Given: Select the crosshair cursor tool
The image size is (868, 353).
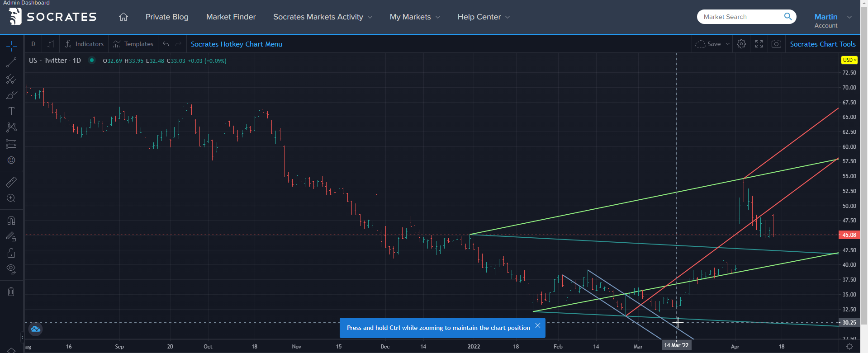Looking at the screenshot, I should pyautogui.click(x=11, y=46).
